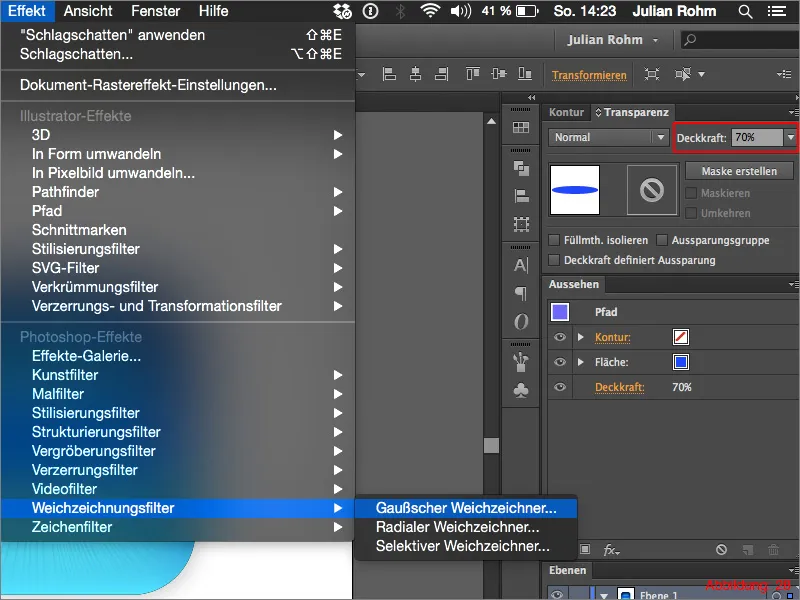Image resolution: width=800 pixels, height=600 pixels.
Task: Open the select similar options arrow
Action: point(702,74)
